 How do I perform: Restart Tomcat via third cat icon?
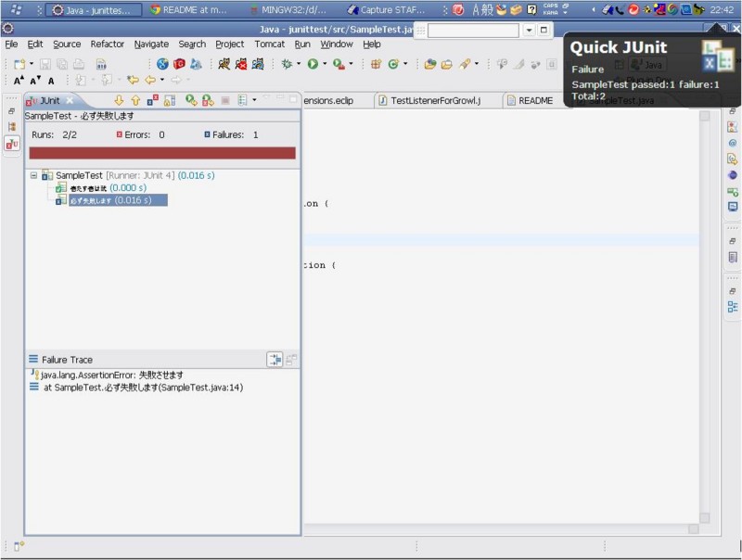pos(258,64)
